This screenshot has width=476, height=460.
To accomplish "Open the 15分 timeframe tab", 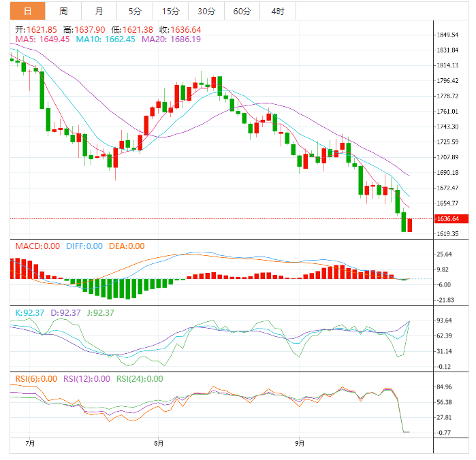I will click(x=171, y=11).
